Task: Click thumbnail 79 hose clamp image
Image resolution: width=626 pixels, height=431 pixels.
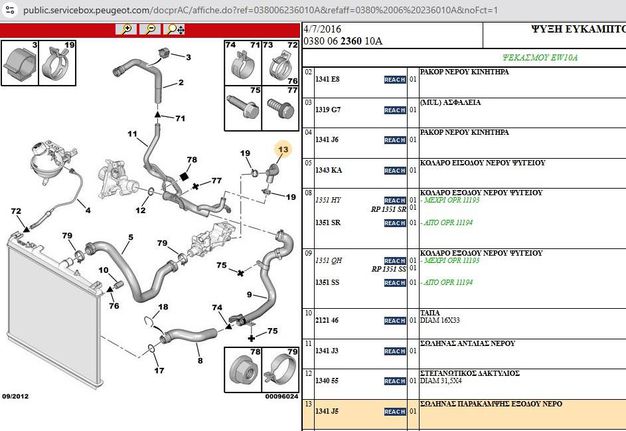Action: click(x=281, y=370)
